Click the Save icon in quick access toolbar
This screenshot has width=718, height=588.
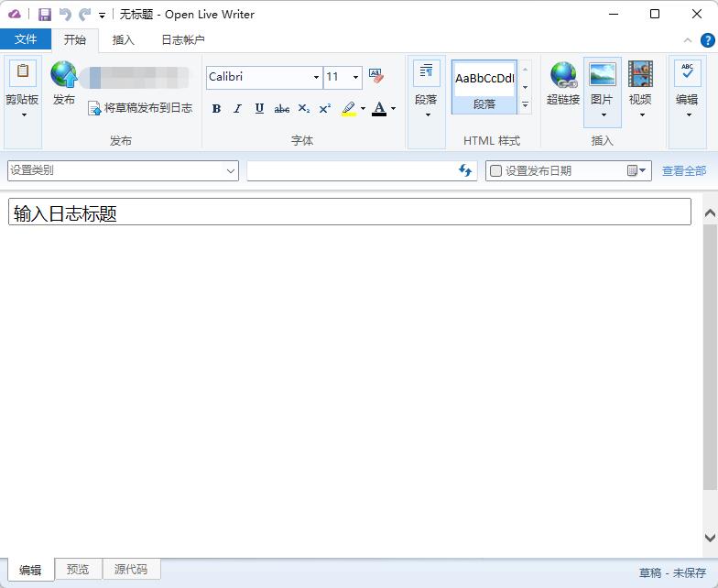click(44, 15)
